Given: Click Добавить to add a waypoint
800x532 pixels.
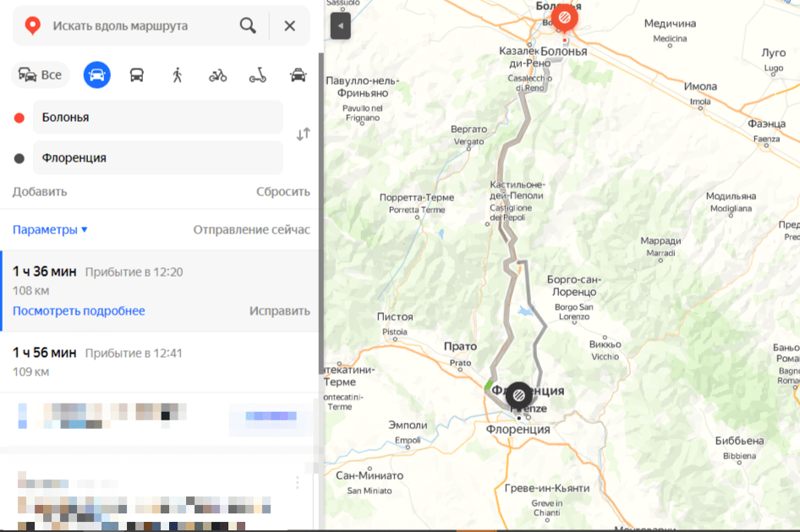Looking at the screenshot, I should 40,191.
